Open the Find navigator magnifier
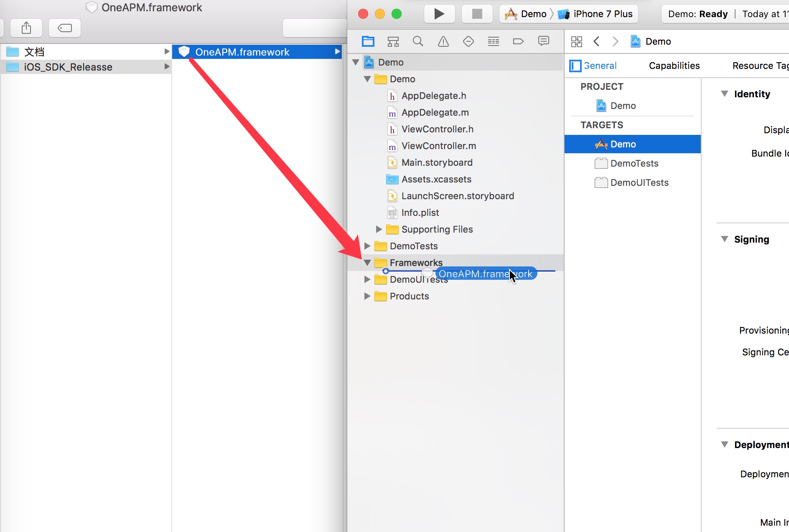This screenshot has width=789, height=532. (x=418, y=41)
